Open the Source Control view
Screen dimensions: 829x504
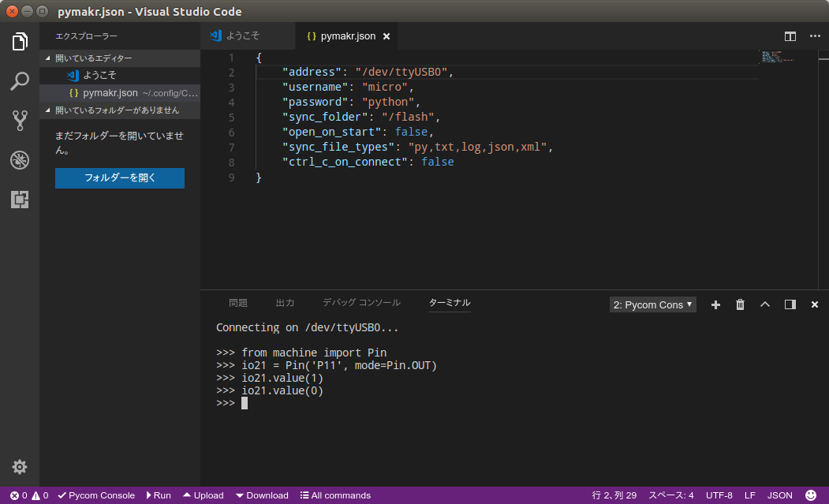tap(20, 121)
